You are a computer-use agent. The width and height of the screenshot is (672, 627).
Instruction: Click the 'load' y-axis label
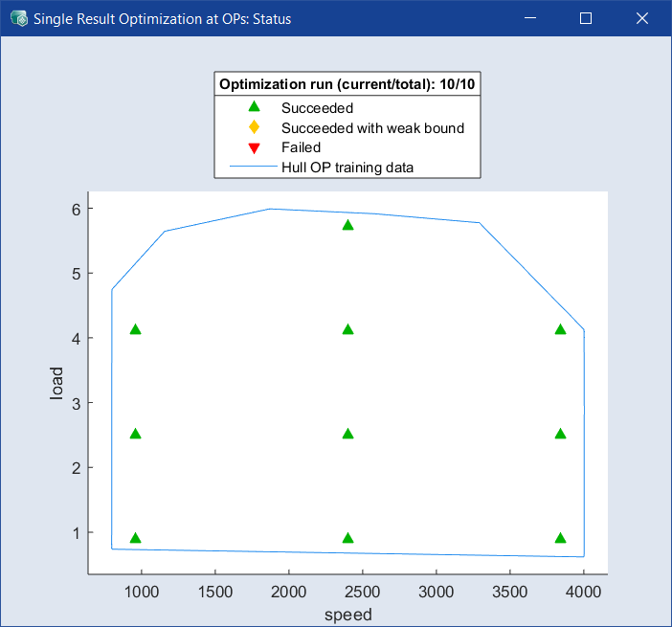56,383
